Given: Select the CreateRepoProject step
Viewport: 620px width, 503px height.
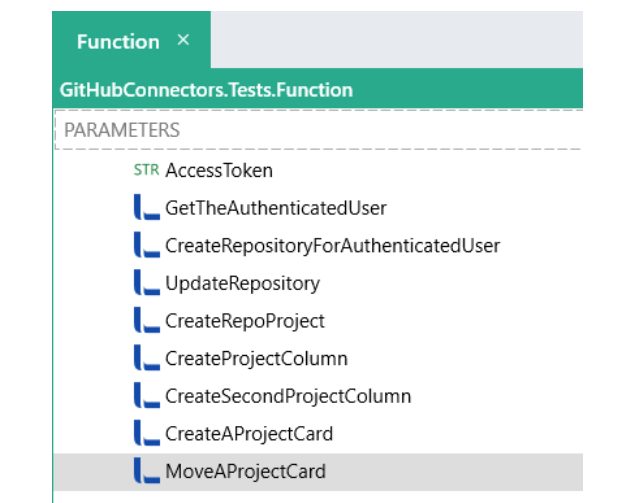Looking at the screenshot, I should pyautogui.click(x=245, y=321).
